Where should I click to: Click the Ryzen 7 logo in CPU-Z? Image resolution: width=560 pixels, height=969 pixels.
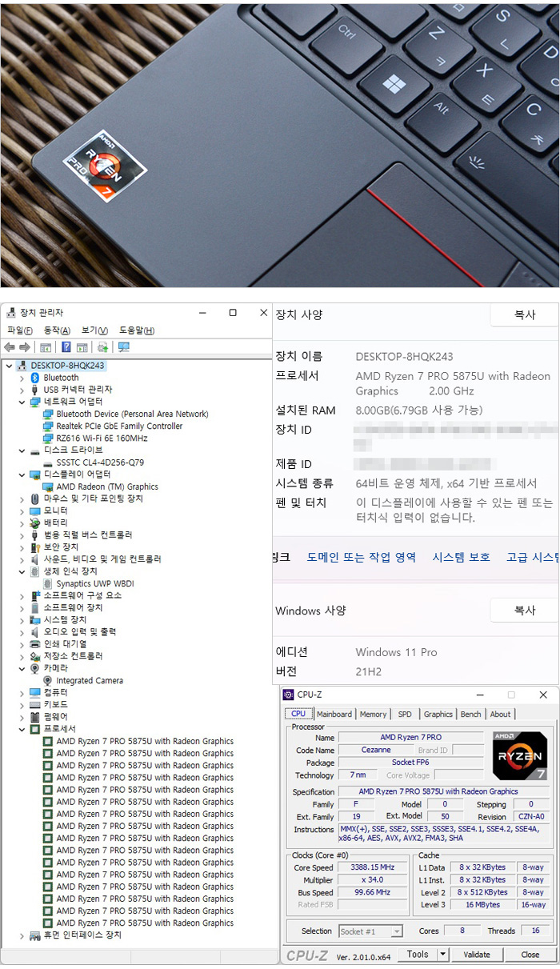520,757
